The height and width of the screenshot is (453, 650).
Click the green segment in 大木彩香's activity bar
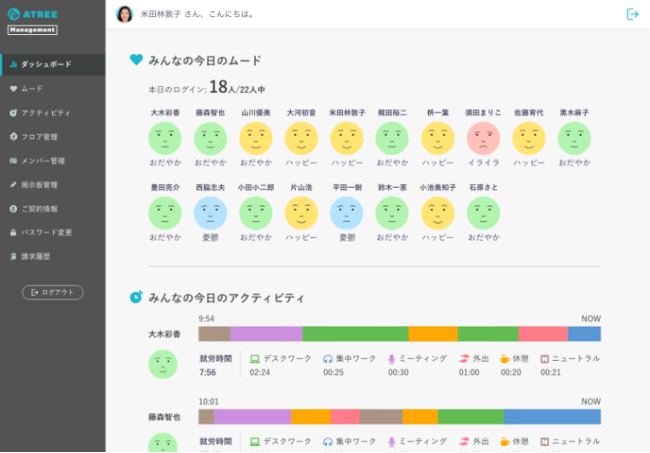[355, 334]
